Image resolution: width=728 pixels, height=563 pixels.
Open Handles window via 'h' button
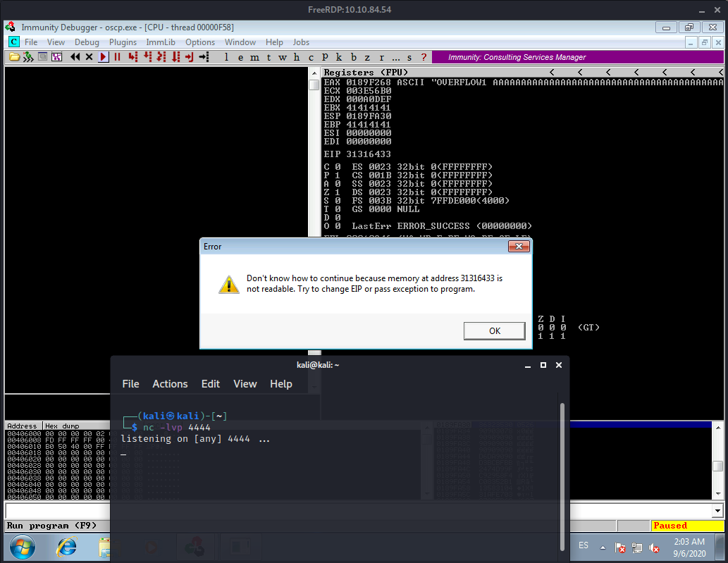[x=297, y=57]
